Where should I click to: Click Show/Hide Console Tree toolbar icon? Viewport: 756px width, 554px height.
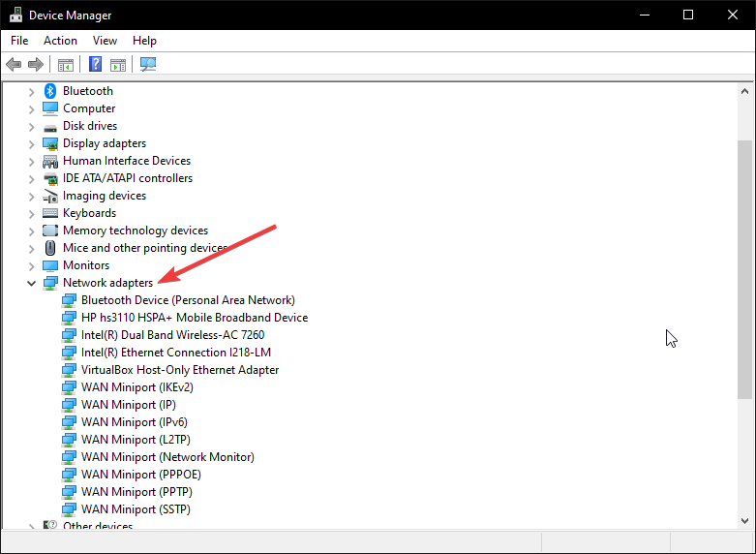66,64
